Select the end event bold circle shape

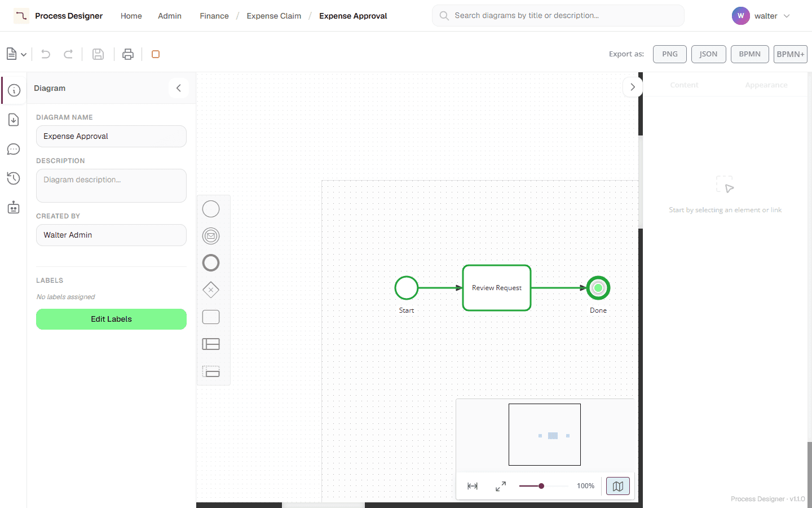tap(211, 263)
